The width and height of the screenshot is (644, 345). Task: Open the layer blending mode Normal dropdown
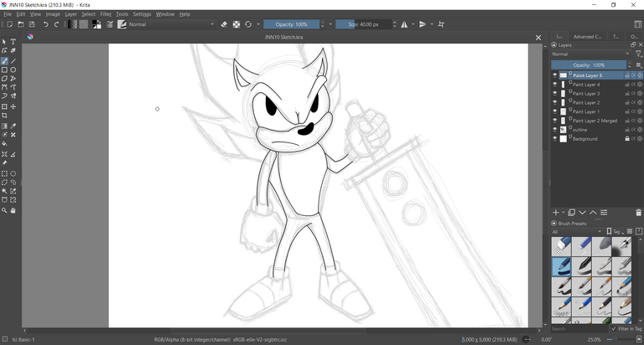point(590,54)
